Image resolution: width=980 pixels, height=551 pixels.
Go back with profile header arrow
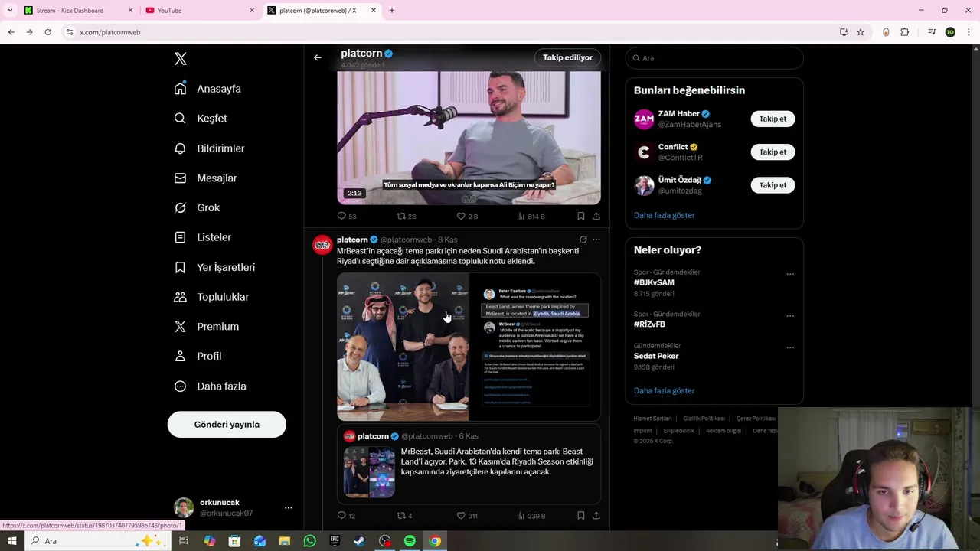pos(318,57)
